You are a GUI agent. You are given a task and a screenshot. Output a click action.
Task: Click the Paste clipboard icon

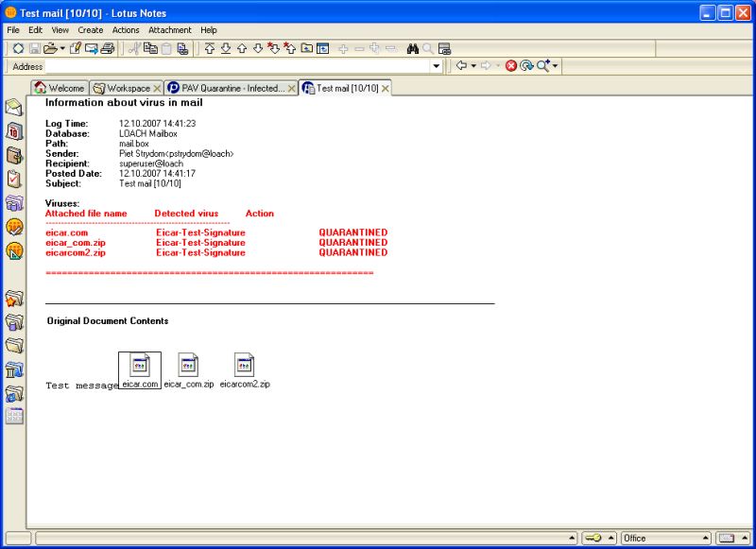point(166,49)
